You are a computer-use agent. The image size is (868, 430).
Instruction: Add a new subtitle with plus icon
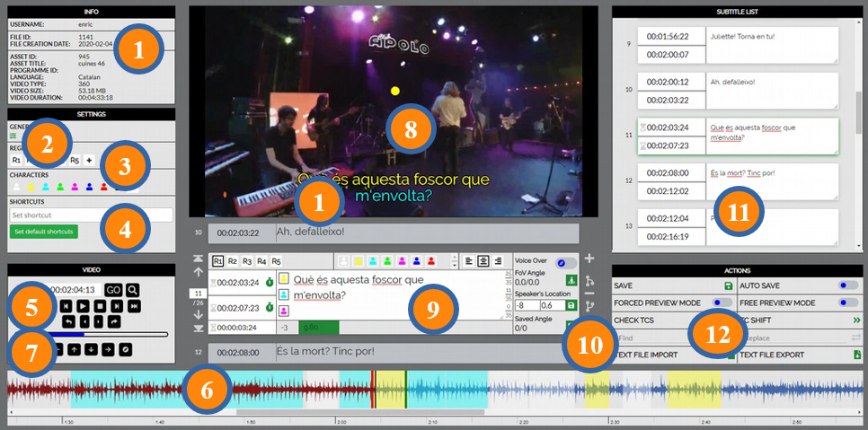(589, 259)
